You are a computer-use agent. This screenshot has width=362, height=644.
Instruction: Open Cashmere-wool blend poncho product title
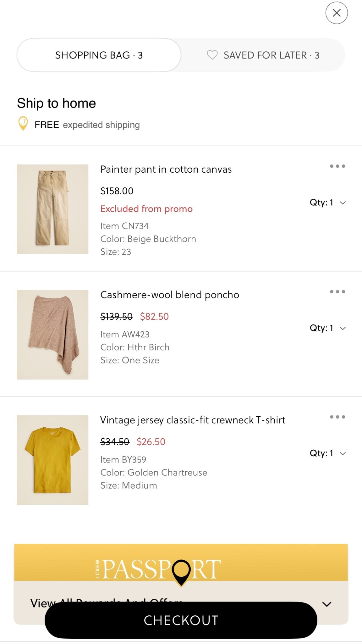[170, 295]
